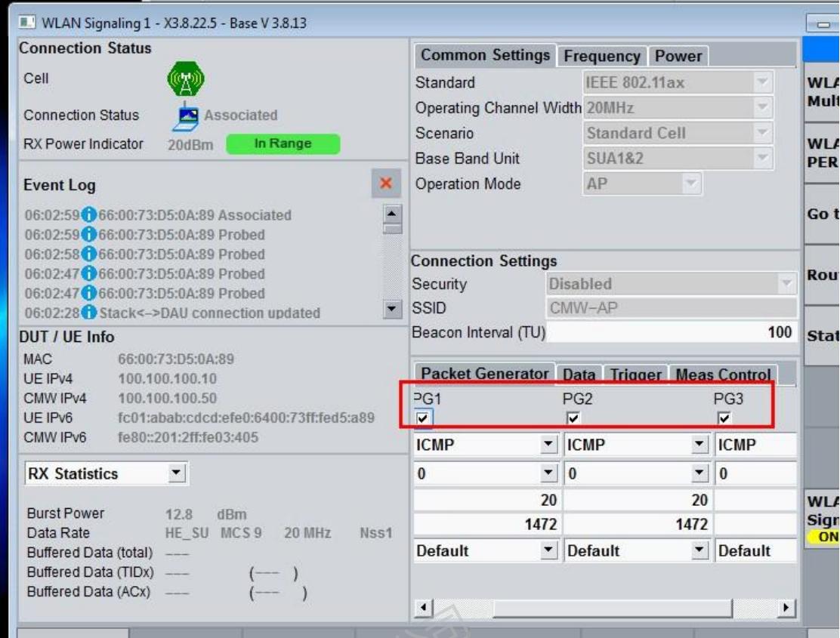Click the window minimize button
Image resolution: width=840 pixels, height=638 pixels.
(x=823, y=23)
